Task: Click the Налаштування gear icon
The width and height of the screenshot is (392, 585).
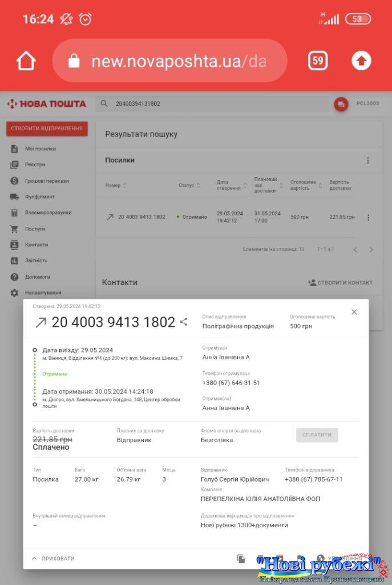Action: pos(14,293)
